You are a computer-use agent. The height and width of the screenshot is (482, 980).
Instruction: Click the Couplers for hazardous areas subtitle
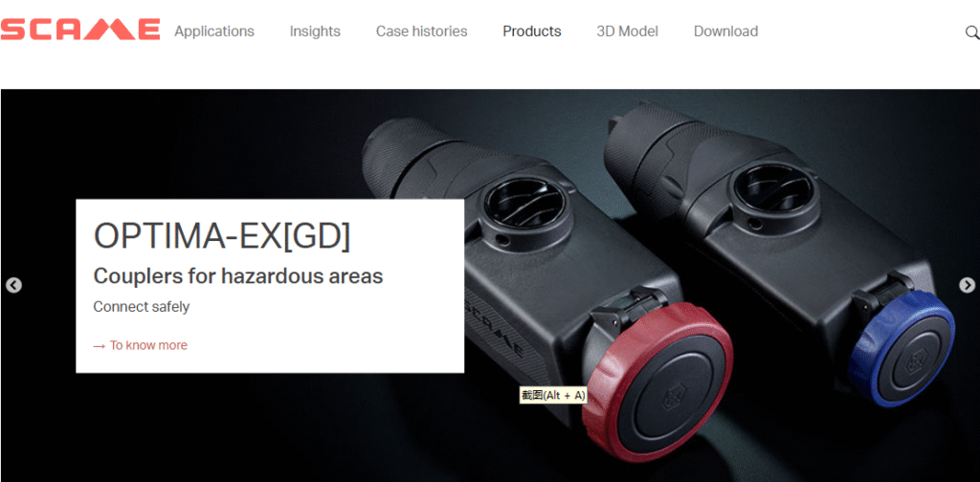point(238,276)
